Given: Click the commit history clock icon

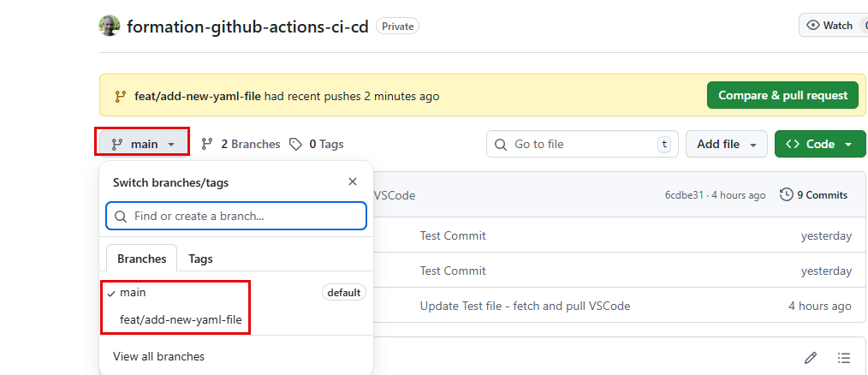Looking at the screenshot, I should (787, 195).
